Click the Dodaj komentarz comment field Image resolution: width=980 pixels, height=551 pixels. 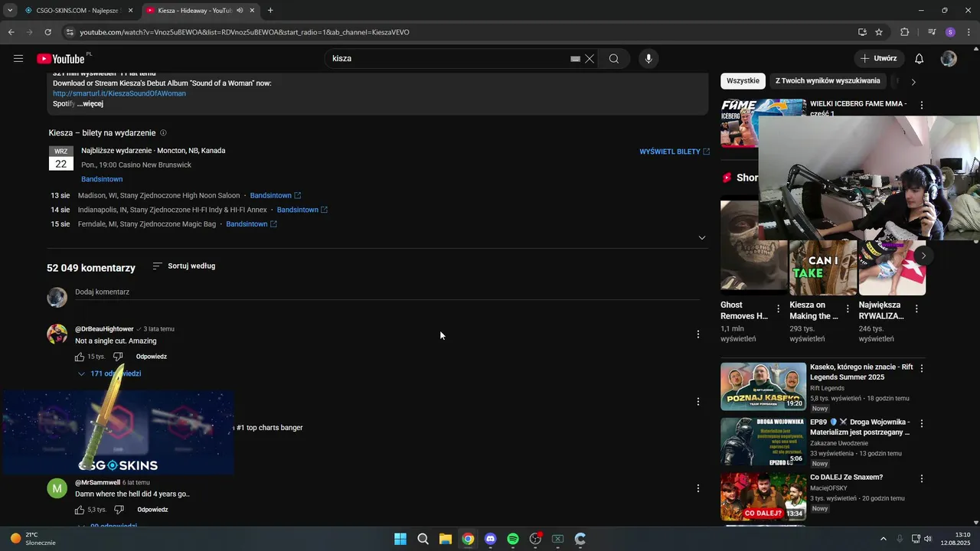[x=387, y=293]
